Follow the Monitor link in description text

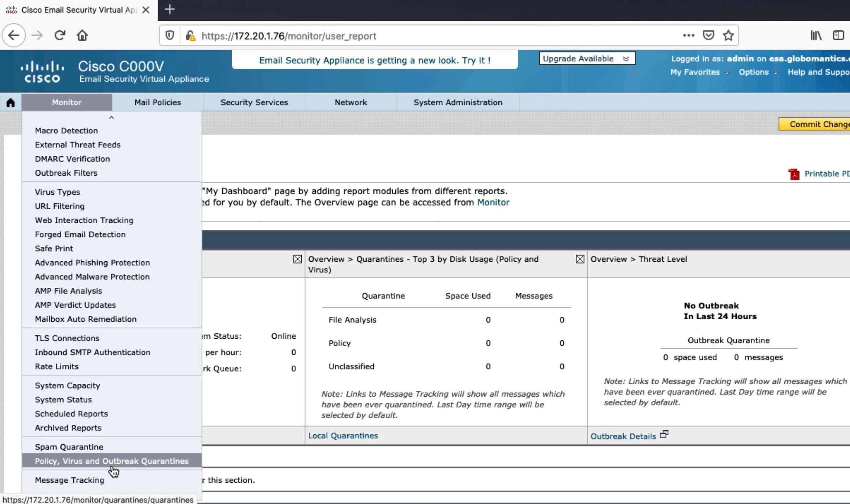(x=493, y=202)
